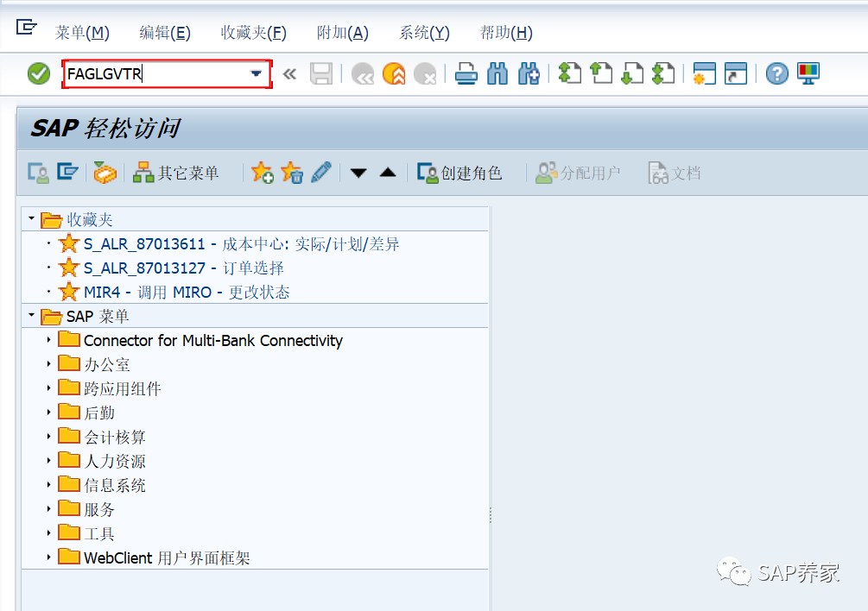Screen dimensions: 868x611
Task: Click the First Page icon
Action: pyautogui.click(x=570, y=73)
